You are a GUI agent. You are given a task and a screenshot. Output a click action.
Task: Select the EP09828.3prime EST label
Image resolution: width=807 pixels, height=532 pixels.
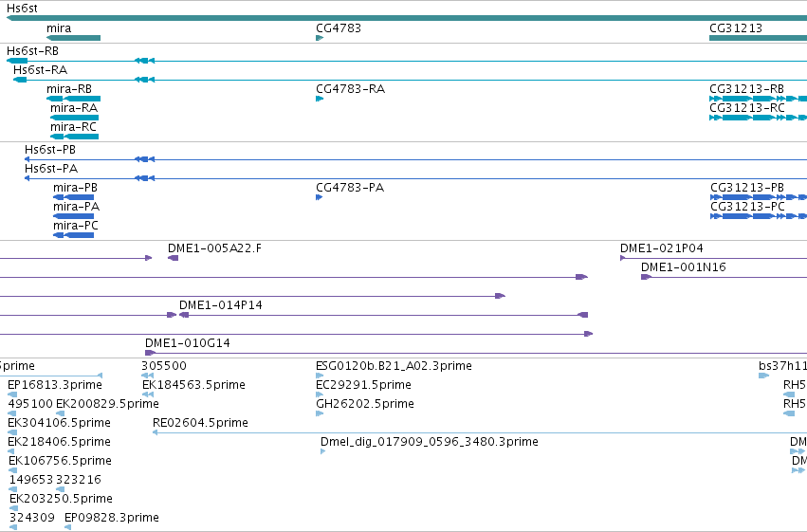[111, 518]
